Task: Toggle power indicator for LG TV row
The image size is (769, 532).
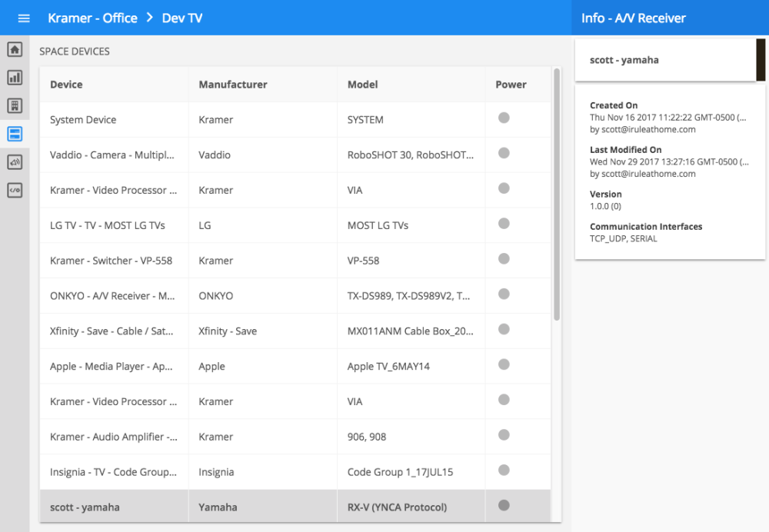Action: click(504, 224)
